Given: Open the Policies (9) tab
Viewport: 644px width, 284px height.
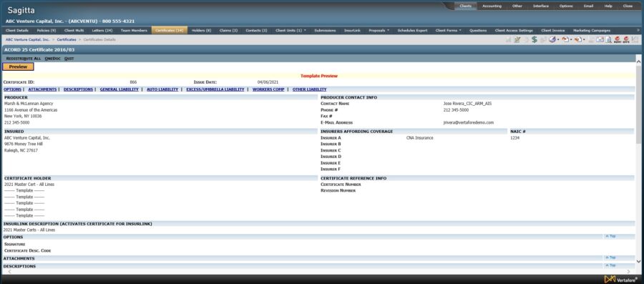Looking at the screenshot, I should coord(47,30).
